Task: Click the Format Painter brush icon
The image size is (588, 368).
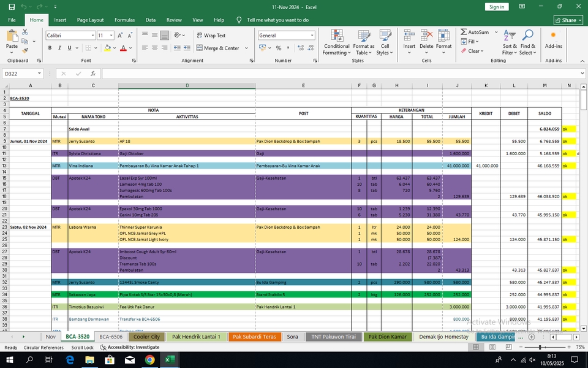Action: coord(25,50)
